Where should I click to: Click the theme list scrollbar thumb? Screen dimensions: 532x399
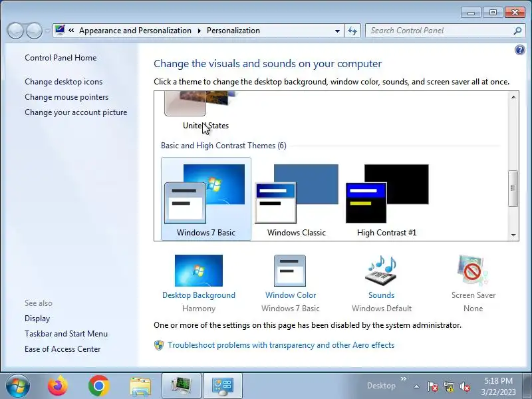(x=513, y=188)
